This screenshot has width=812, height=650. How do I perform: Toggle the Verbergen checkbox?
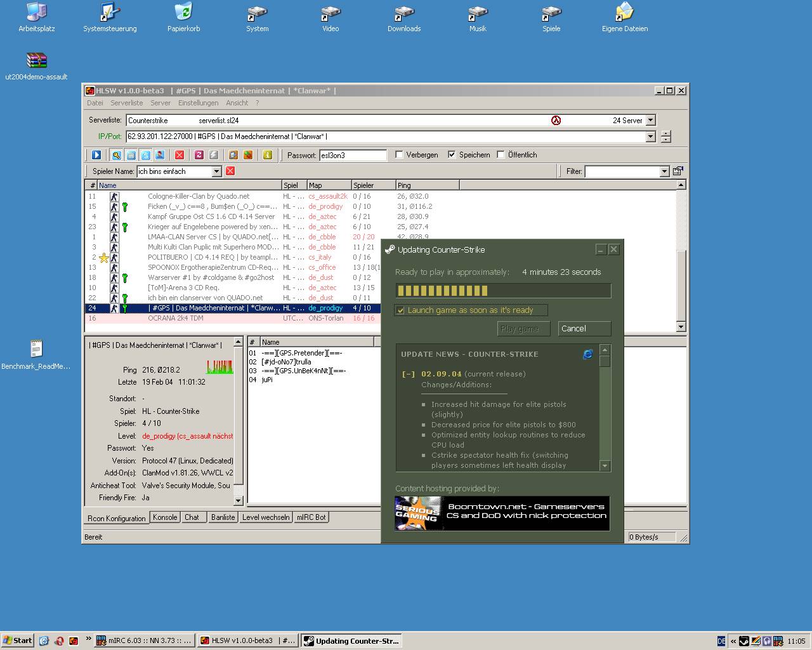tap(399, 154)
